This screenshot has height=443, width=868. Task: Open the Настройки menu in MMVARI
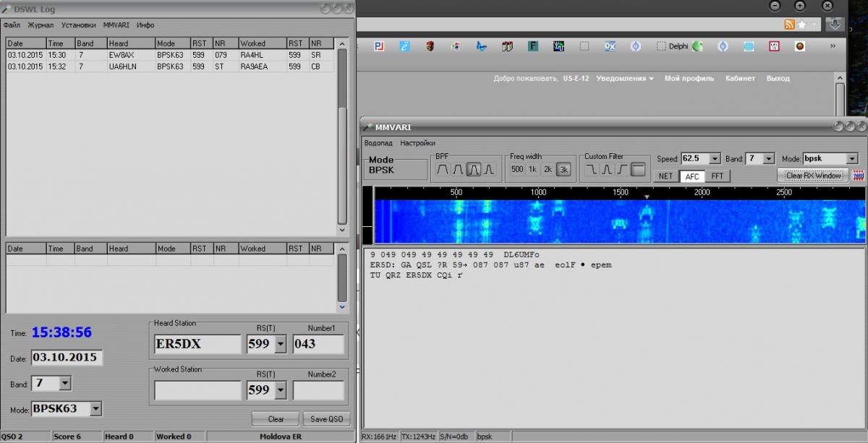point(418,143)
